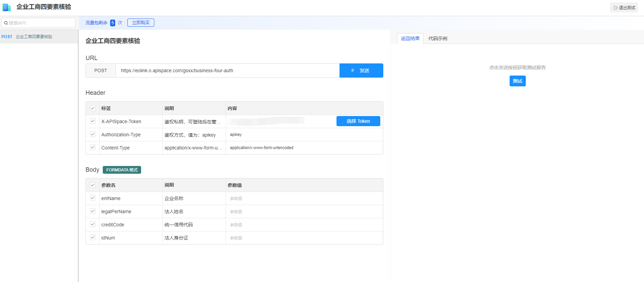The width and height of the screenshot is (644, 282).
Task: Click the 点击发送按钮获取测试报告 hint text
Action: coord(517,67)
